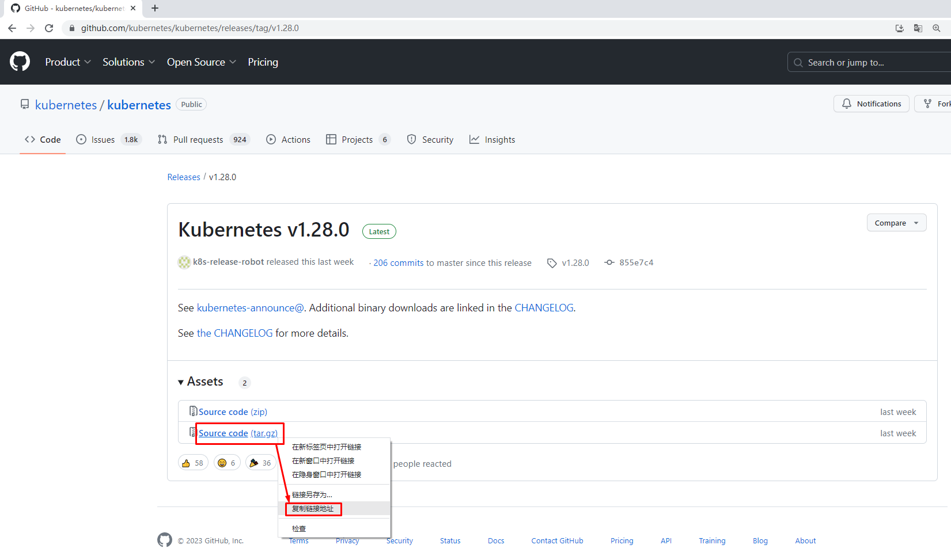Focus the Search or jump to field

869,62
